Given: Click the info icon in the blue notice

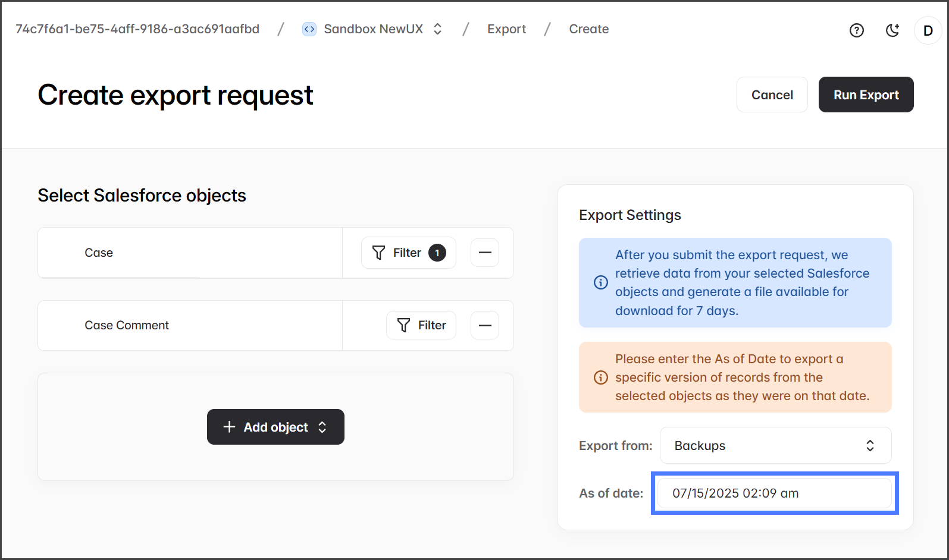Looking at the screenshot, I should point(601,282).
